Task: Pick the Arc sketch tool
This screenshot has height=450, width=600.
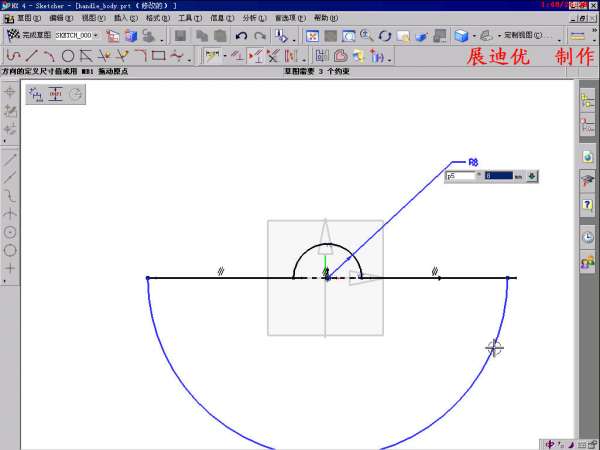Action: tap(49, 55)
